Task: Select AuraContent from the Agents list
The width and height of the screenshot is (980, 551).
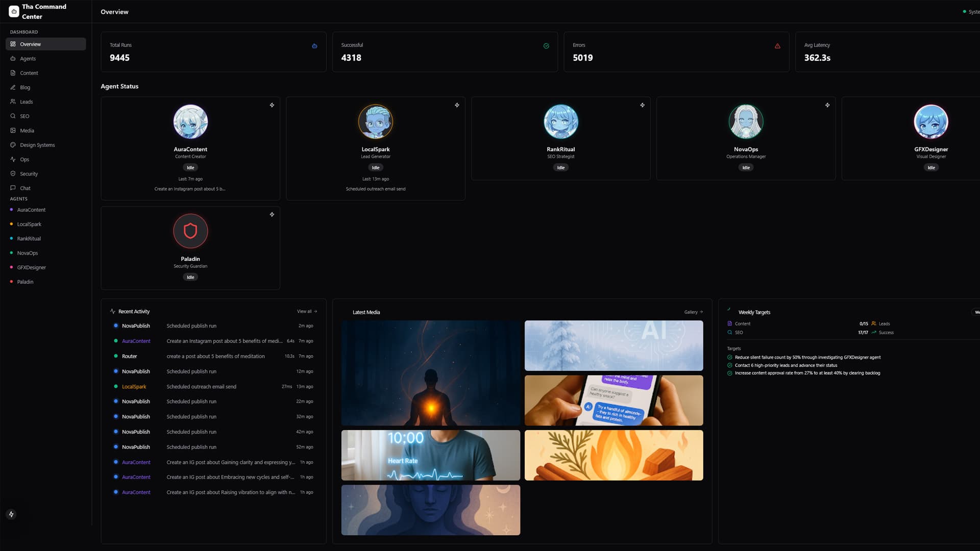Action: [31, 210]
